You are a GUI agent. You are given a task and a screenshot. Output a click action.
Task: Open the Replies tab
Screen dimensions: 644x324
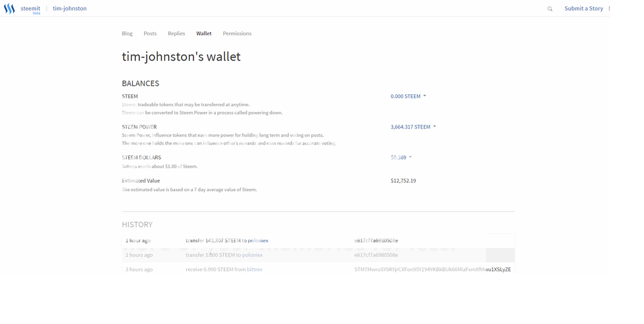click(176, 33)
